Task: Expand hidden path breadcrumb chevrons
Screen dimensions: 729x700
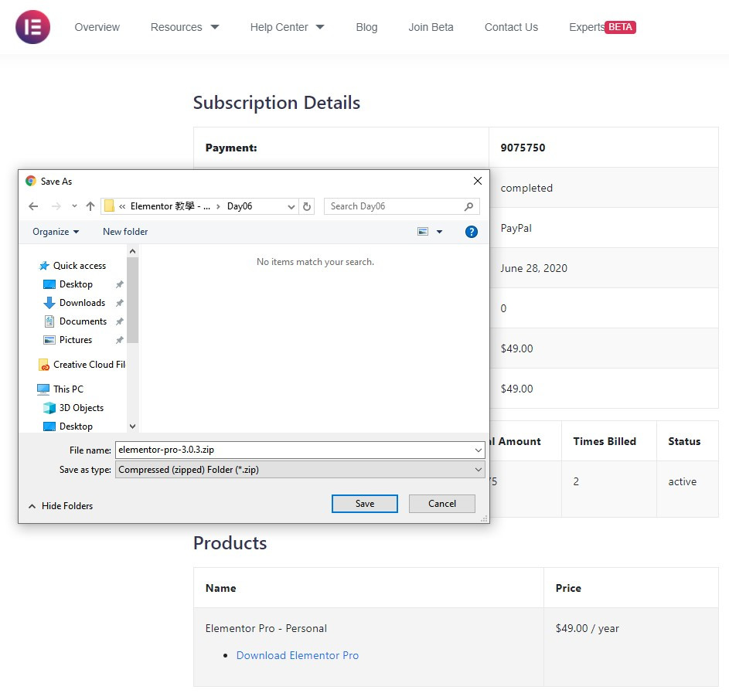Action: click(x=122, y=206)
